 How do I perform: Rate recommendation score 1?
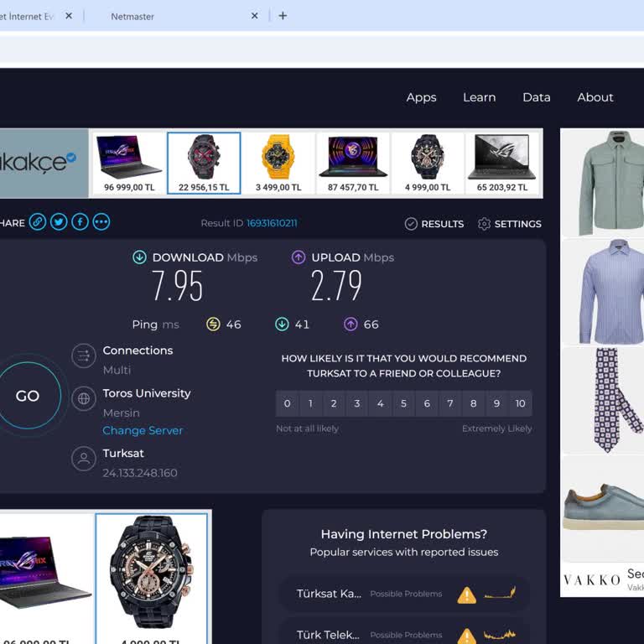(x=310, y=403)
